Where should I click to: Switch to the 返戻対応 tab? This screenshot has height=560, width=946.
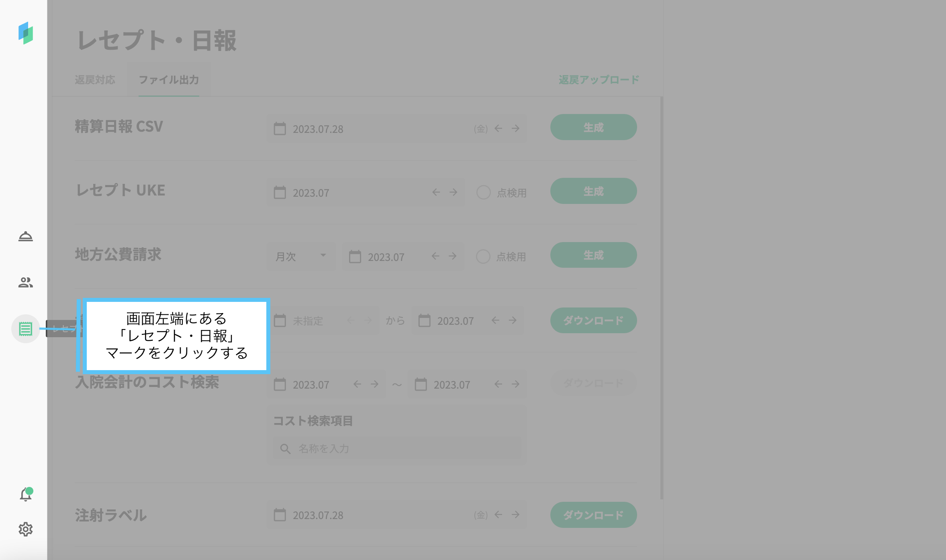(x=95, y=80)
